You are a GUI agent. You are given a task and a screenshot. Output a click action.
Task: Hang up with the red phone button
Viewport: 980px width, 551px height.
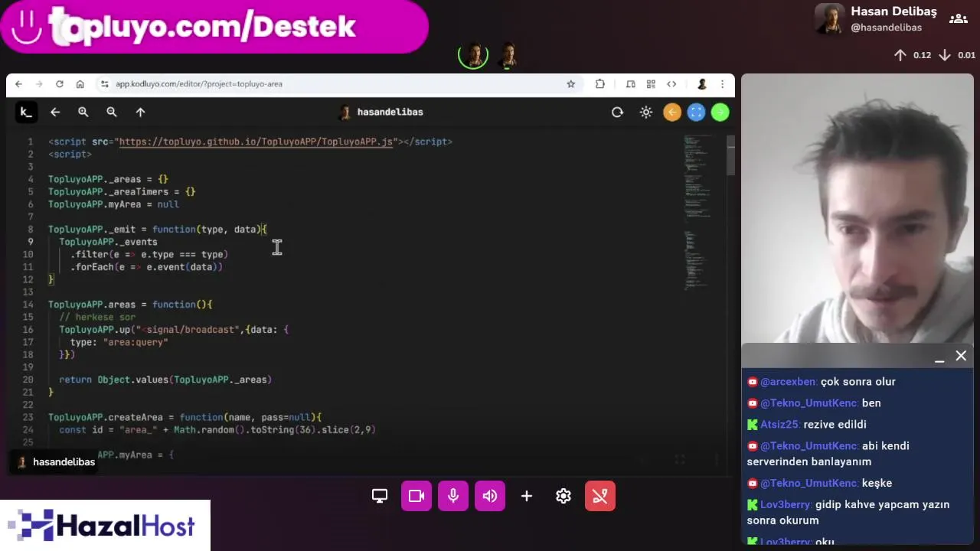600,496
